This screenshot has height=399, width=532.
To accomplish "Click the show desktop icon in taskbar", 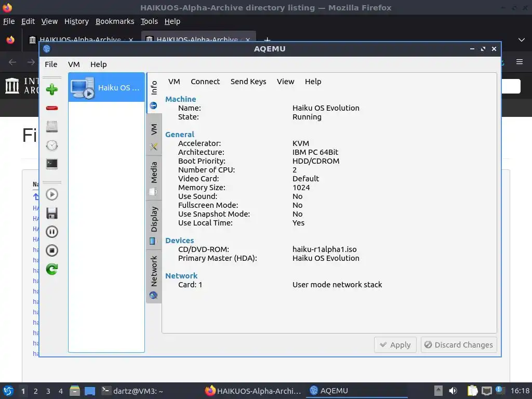I will (x=90, y=391).
